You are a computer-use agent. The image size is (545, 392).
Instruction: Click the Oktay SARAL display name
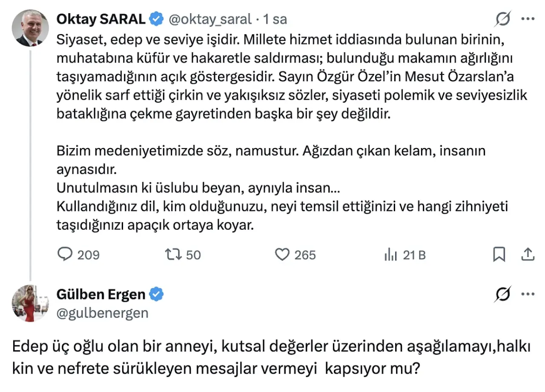(x=101, y=19)
